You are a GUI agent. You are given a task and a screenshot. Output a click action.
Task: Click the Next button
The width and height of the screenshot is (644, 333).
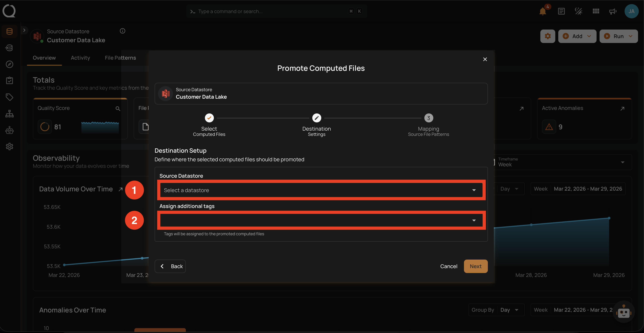(476, 266)
